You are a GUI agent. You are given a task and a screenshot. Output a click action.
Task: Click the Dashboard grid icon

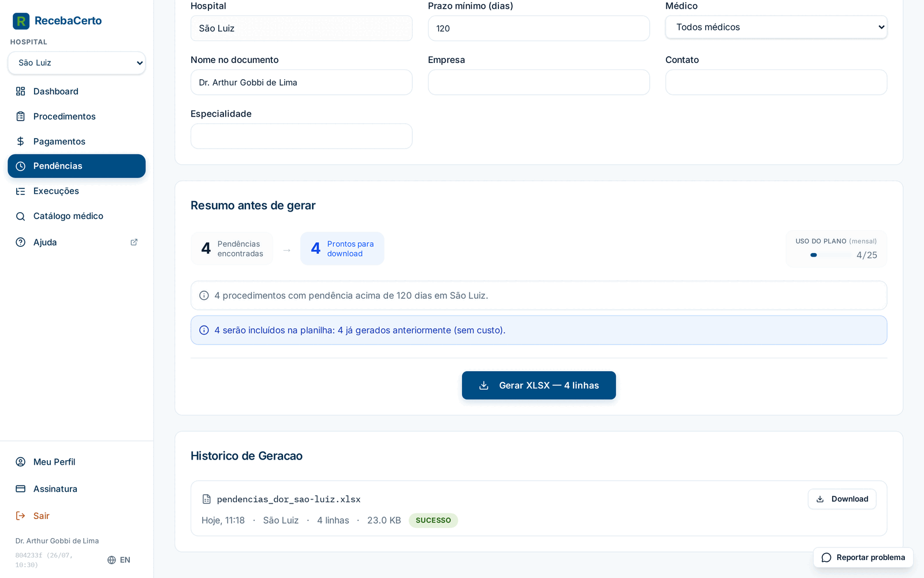coord(21,91)
